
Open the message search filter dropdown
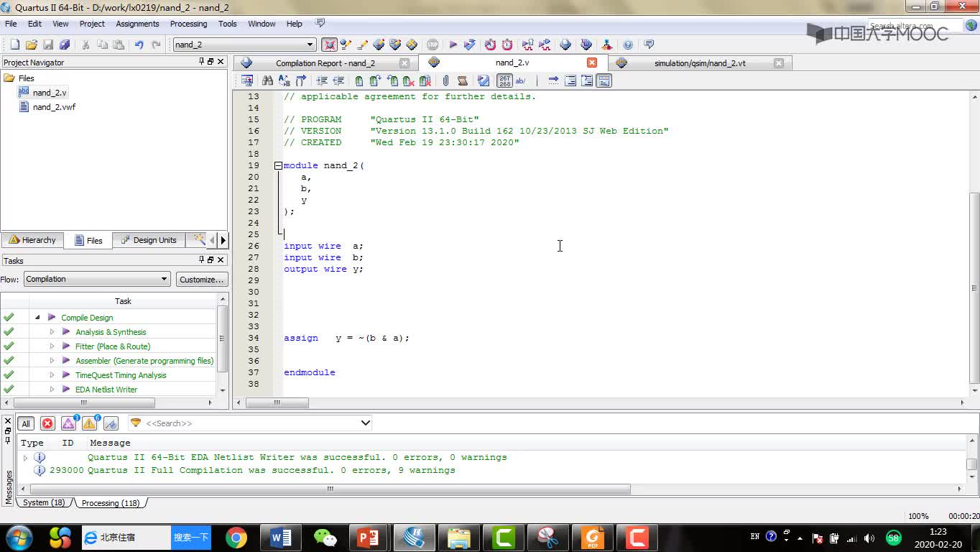(365, 423)
